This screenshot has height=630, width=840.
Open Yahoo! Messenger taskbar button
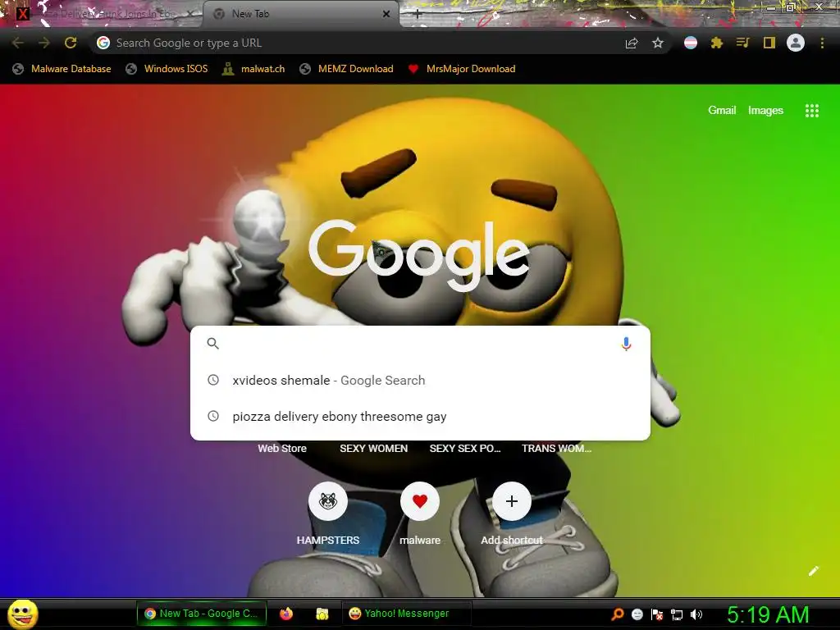pos(406,614)
